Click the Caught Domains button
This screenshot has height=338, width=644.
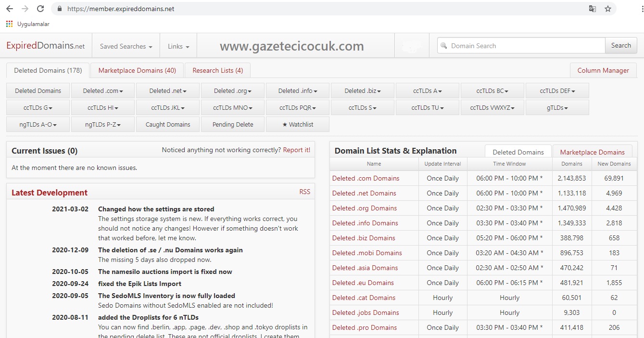[168, 124]
